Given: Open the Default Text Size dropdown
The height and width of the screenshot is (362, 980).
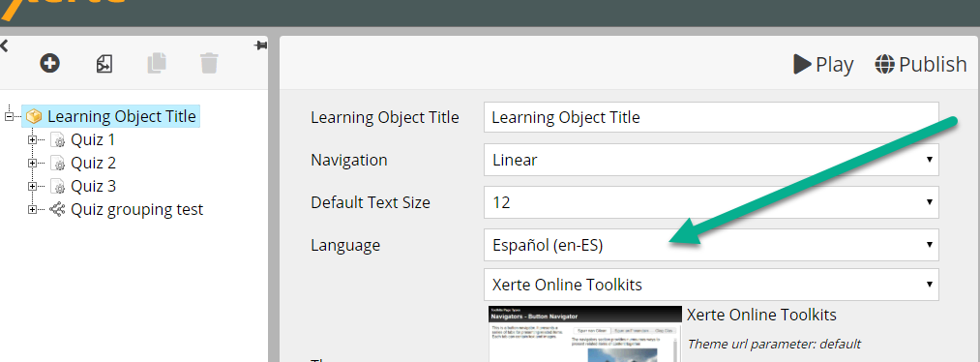Looking at the screenshot, I should [711, 202].
